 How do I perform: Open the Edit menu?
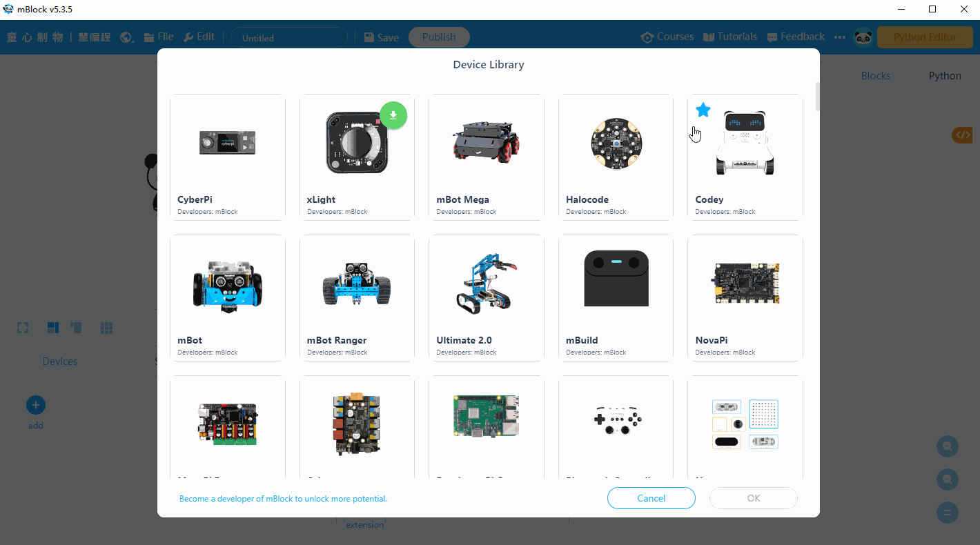[x=199, y=37]
